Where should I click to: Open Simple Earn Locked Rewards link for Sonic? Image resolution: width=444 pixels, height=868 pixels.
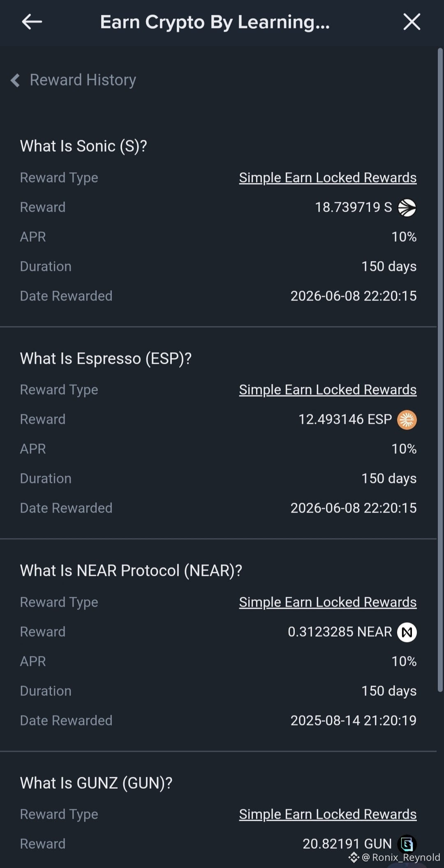click(x=328, y=178)
